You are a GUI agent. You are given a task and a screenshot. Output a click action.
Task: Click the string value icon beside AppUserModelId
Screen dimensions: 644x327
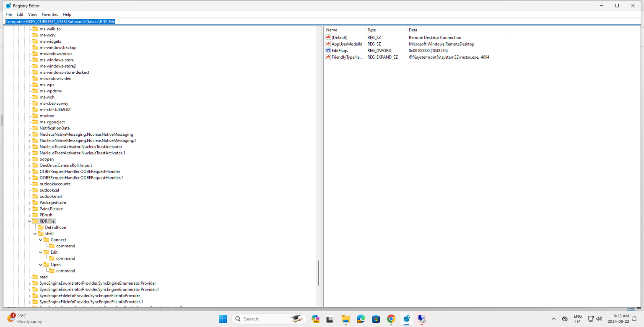coord(327,44)
